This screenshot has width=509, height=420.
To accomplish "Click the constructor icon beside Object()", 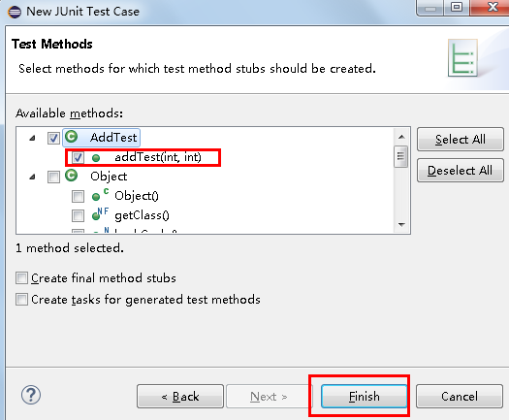I will 100,195.
